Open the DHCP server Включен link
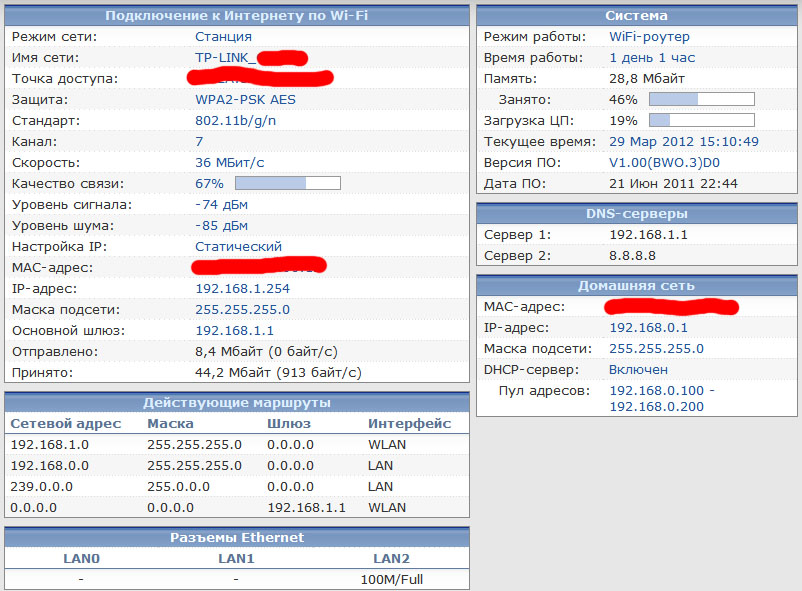This screenshot has height=591, width=802. click(x=638, y=370)
